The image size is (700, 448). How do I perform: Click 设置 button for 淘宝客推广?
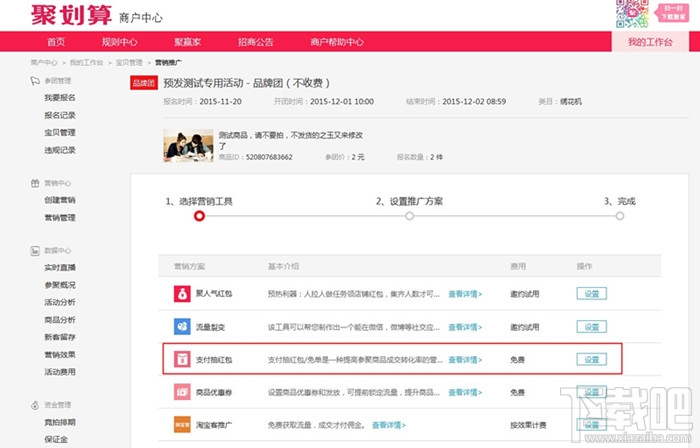coord(592,424)
